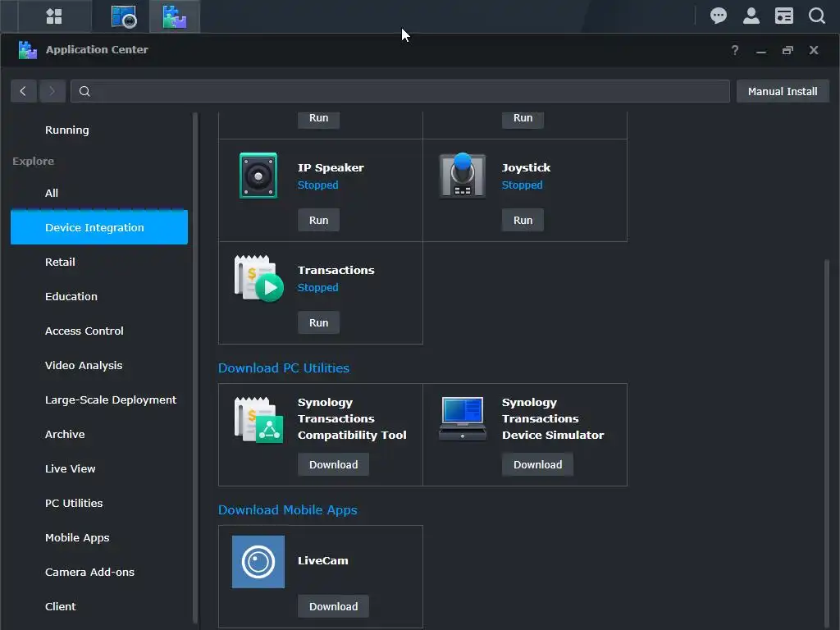
Task: Click the Transactions app icon
Action: (258, 278)
